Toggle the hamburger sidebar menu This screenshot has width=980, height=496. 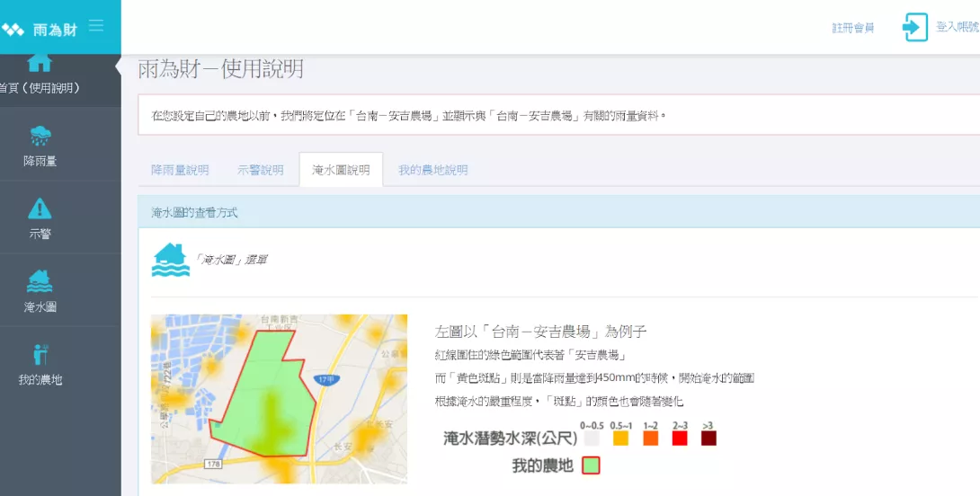coord(95,26)
